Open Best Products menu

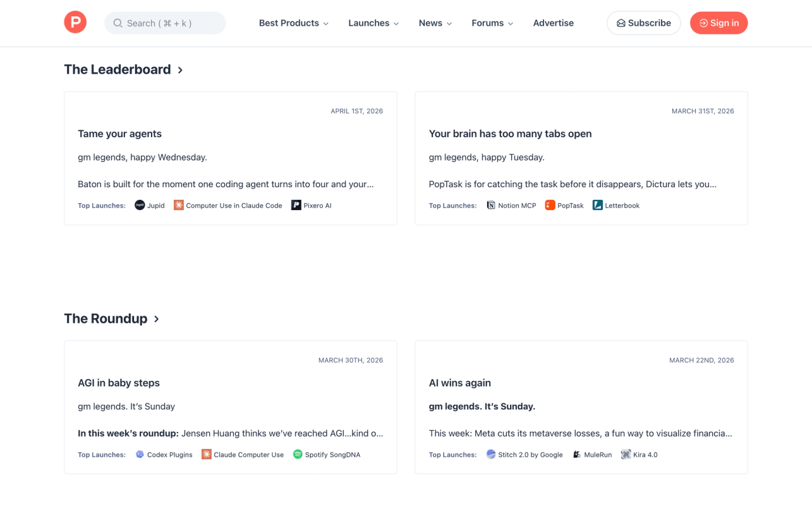pyautogui.click(x=294, y=23)
